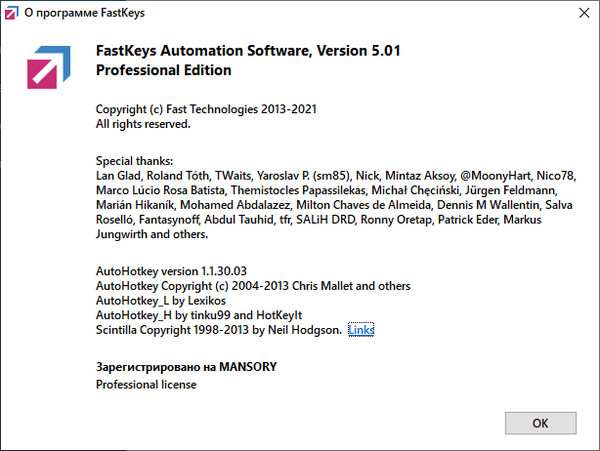Click the "AutoHotkey_H by tinku99 and HotKeyIt" line

(x=199, y=315)
